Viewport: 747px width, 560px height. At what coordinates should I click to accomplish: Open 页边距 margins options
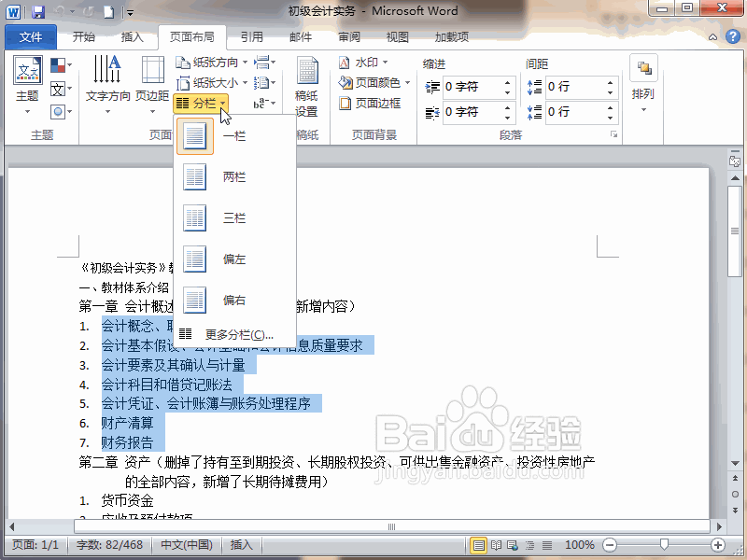(152, 86)
